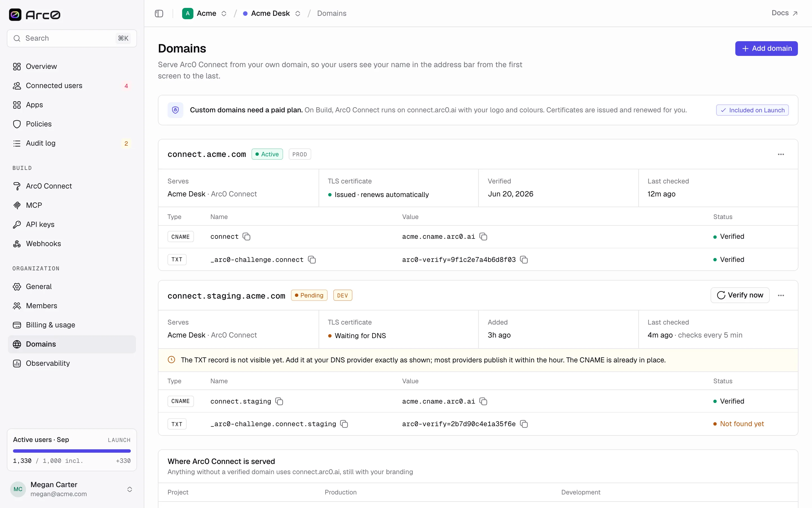Expand the Acme Desk project switcher
Viewport: 812px width, 508px height.
tap(298, 14)
